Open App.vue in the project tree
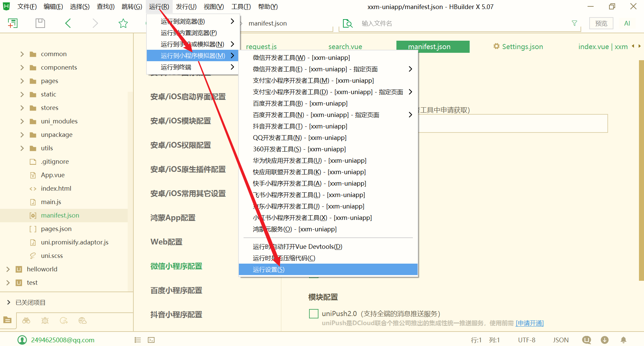Screen dimensions: 644x346 (53, 175)
